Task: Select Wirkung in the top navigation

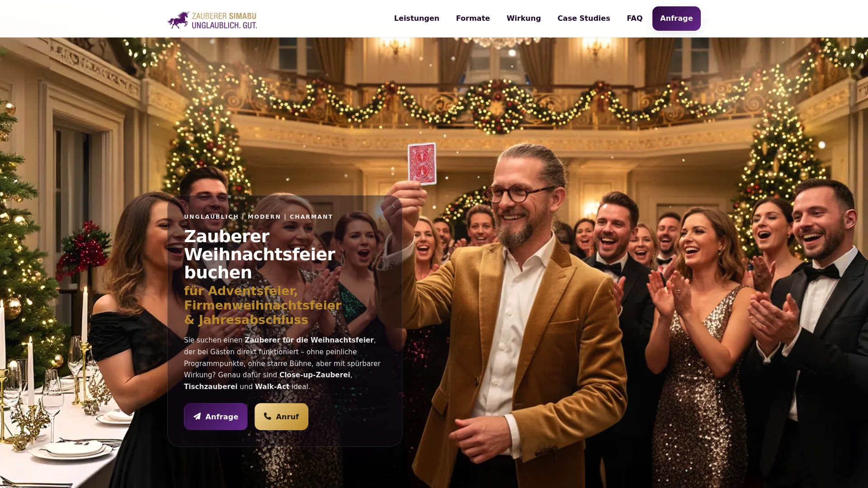Action: click(524, 19)
